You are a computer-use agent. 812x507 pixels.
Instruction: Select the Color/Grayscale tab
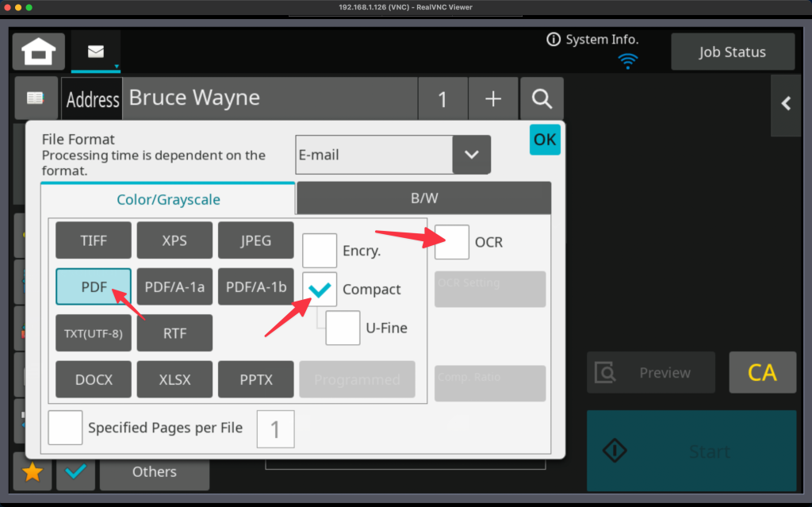pyautogui.click(x=168, y=200)
